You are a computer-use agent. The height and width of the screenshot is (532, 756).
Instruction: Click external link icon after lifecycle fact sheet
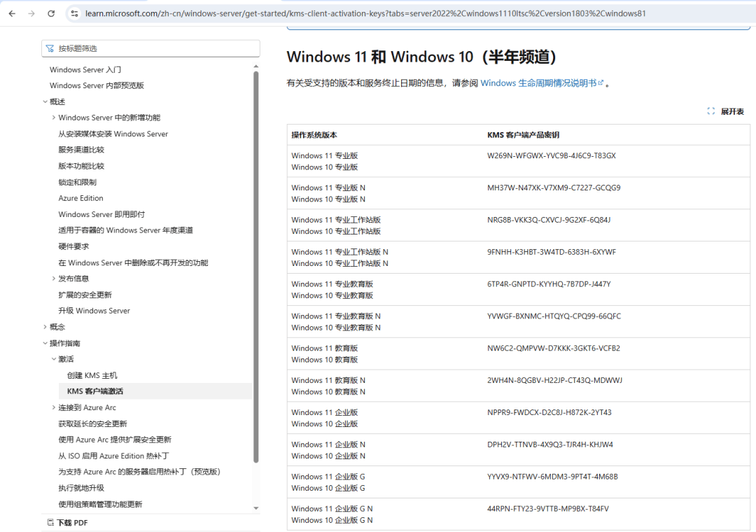(601, 83)
